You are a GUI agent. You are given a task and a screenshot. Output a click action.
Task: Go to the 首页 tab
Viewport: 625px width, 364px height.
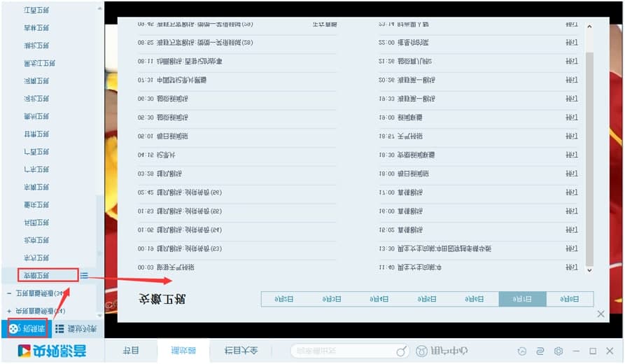point(131,351)
